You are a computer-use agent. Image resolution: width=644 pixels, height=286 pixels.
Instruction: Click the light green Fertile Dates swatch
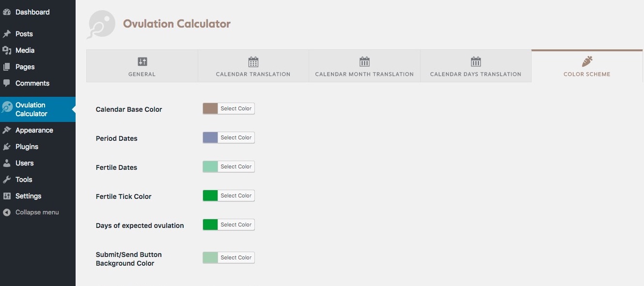(x=210, y=167)
